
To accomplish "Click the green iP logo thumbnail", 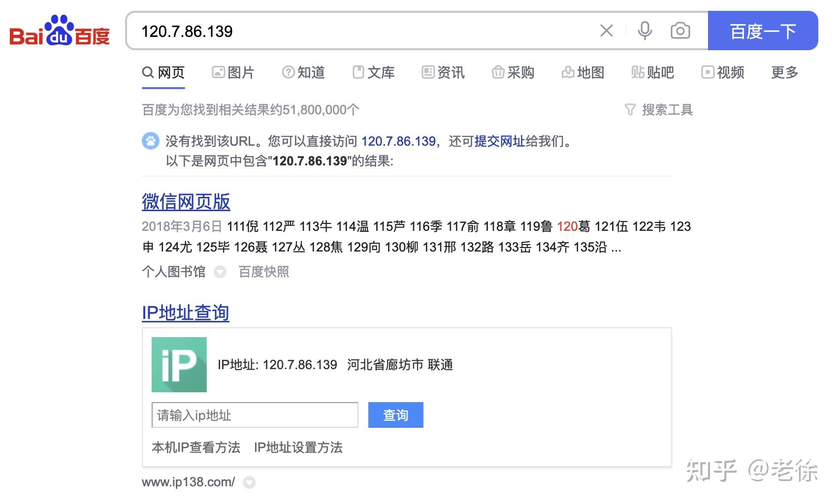I will point(179,365).
